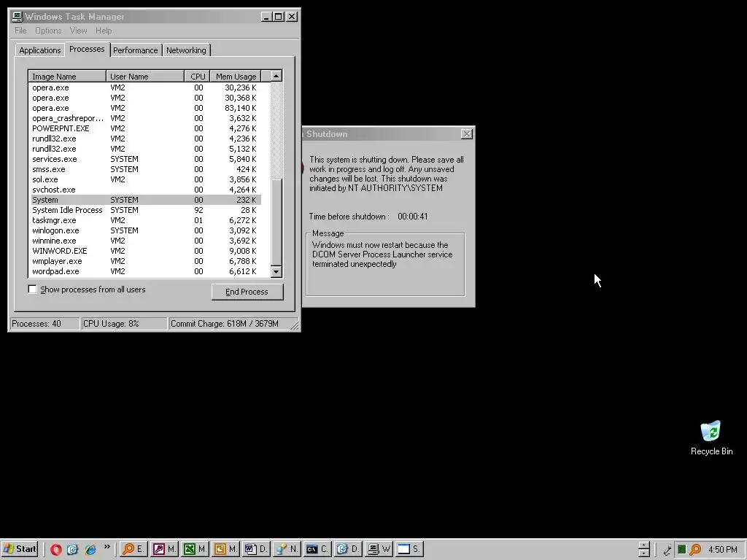Select the wordpad.exe process row
747x560 pixels.
(145, 271)
